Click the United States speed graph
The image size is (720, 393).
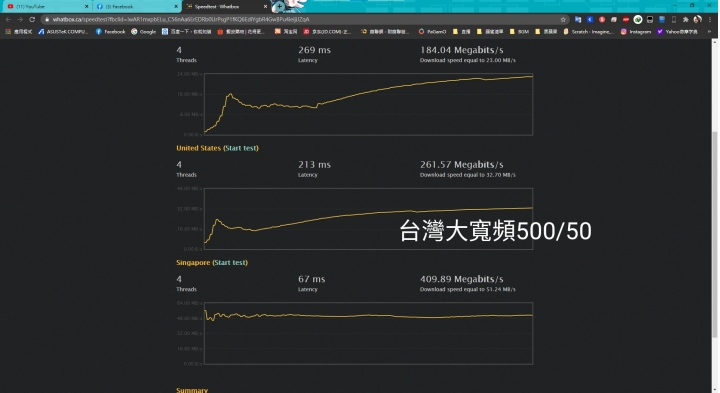coord(368,219)
